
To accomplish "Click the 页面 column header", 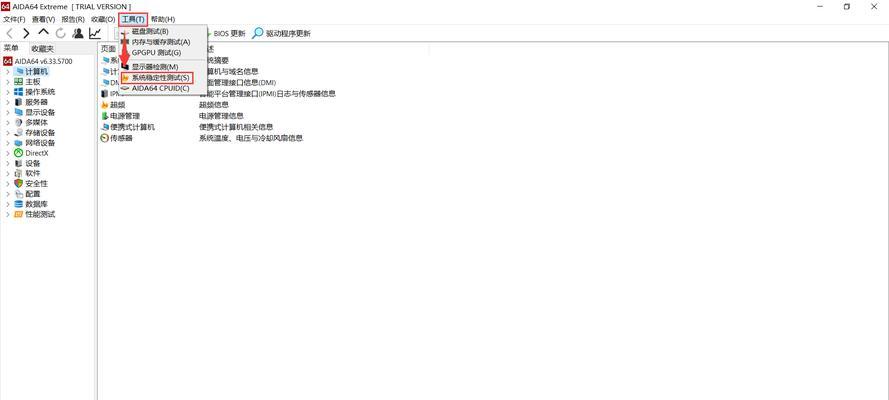I will 108,49.
